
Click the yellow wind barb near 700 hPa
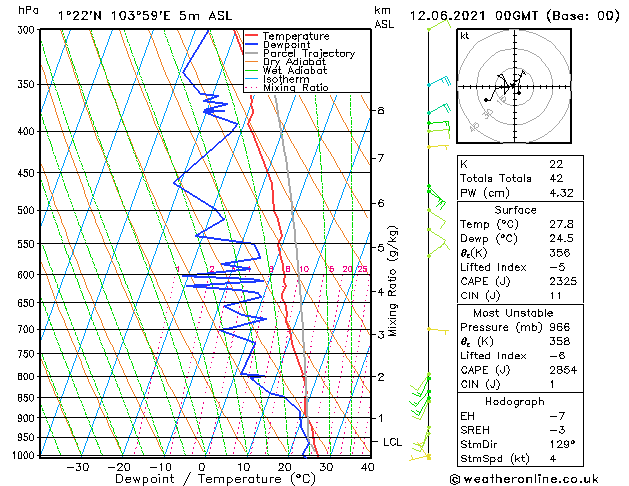[x=438, y=330]
